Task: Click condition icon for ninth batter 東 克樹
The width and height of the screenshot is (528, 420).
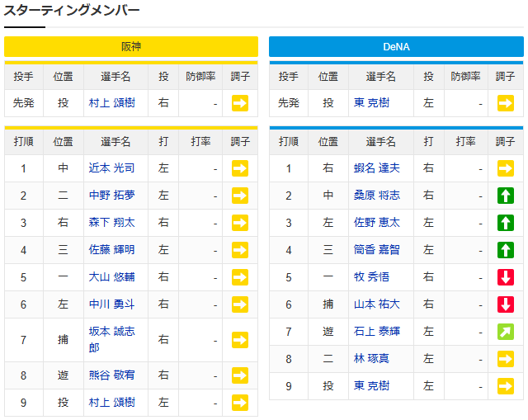Action: point(506,386)
